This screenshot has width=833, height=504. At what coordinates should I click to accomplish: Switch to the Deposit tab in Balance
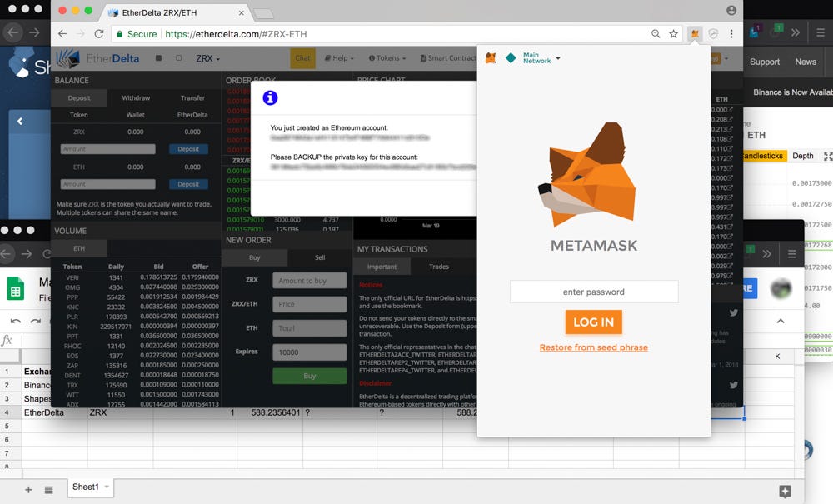pos(79,97)
